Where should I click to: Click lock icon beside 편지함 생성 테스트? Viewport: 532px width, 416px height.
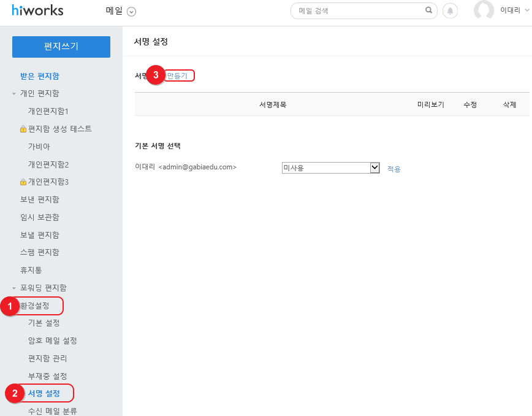tap(23, 129)
